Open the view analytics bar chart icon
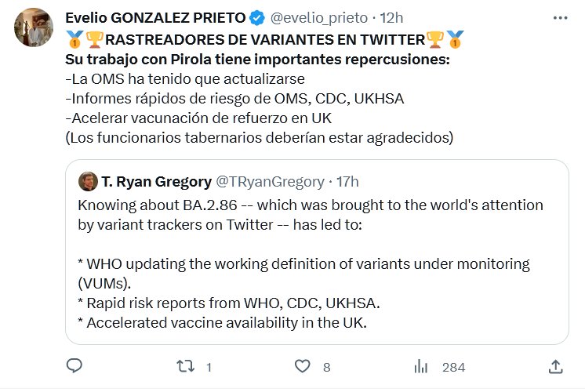 [x=420, y=366]
